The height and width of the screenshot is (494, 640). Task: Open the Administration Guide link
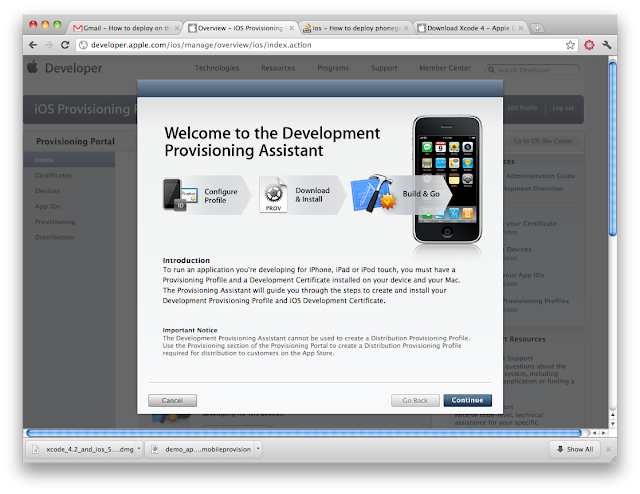[540, 176]
